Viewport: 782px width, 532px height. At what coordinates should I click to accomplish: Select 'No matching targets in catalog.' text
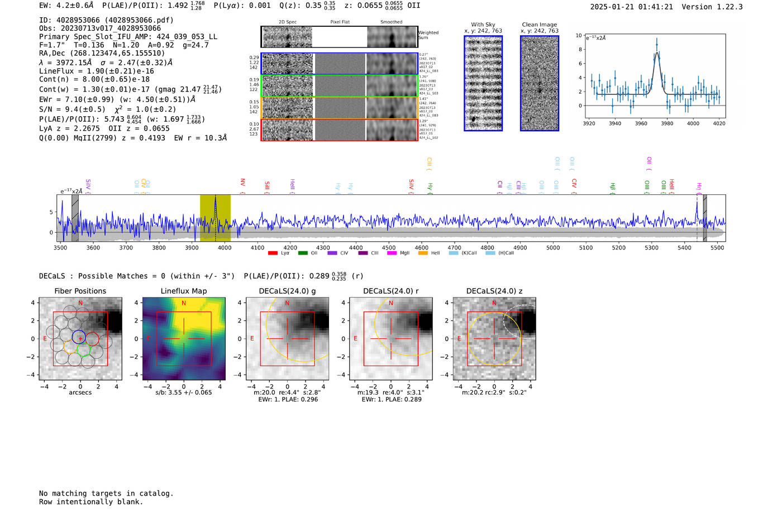pyautogui.click(x=106, y=493)
